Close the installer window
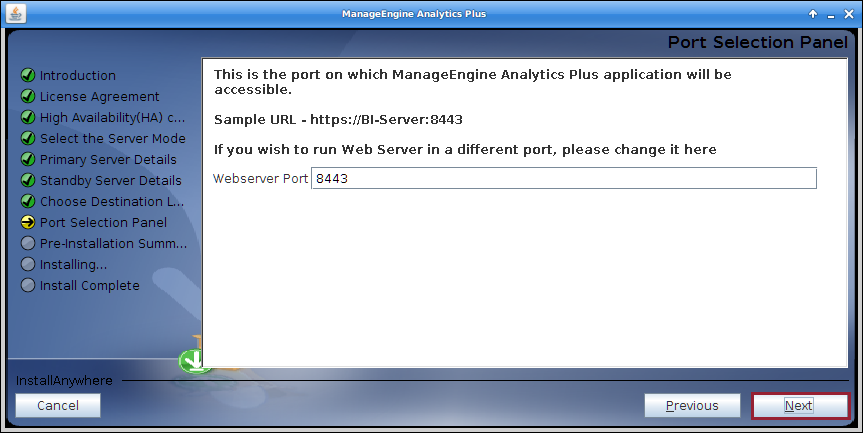The width and height of the screenshot is (863, 433). point(849,14)
